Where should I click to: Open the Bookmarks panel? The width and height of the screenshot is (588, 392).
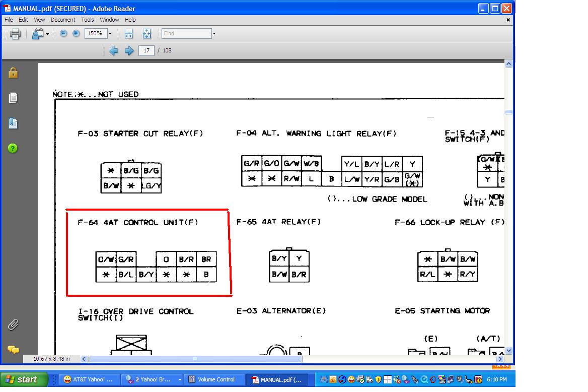point(13,123)
